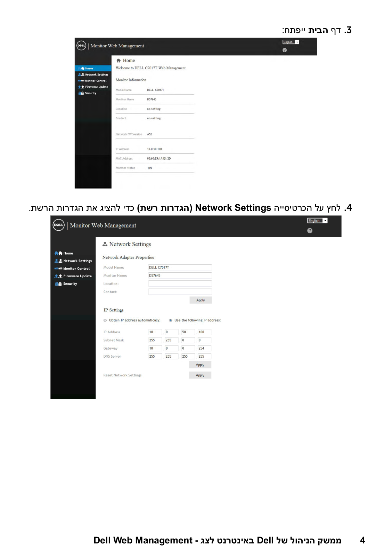Screen dimensions: 392x557
Task: Click the Dell logo in the lower Network Settings screenshot
Action: [59, 225]
